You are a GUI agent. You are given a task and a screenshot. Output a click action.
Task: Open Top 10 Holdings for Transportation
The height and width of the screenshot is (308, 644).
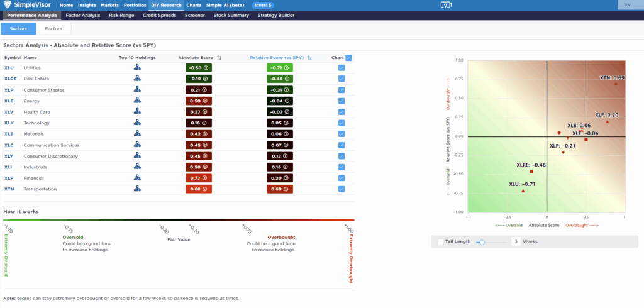(x=137, y=189)
